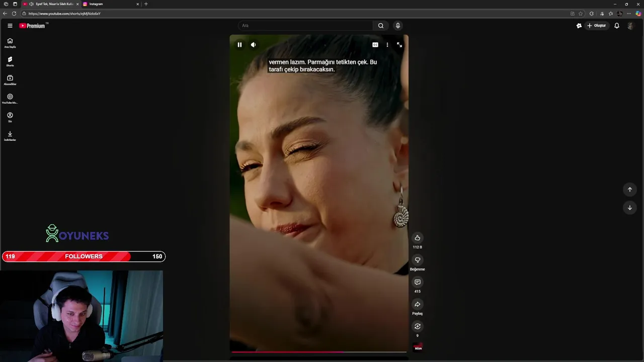
Task: Open the tab actions menu icon
Action: [x=15, y=4]
